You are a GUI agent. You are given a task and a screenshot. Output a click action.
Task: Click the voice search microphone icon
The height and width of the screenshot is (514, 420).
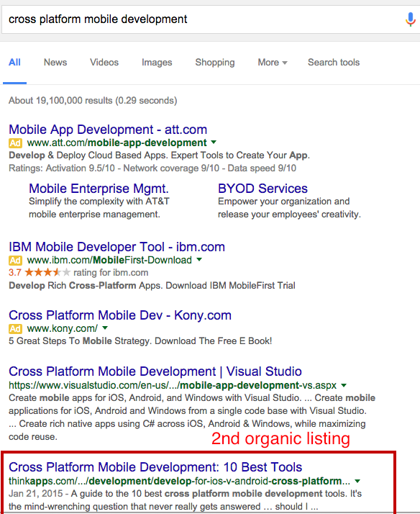[410, 19]
